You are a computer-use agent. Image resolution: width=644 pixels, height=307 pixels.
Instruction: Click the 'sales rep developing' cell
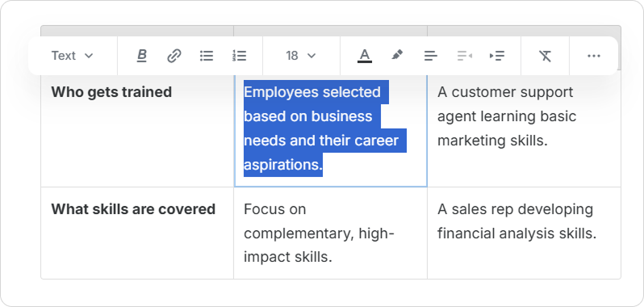(524, 233)
